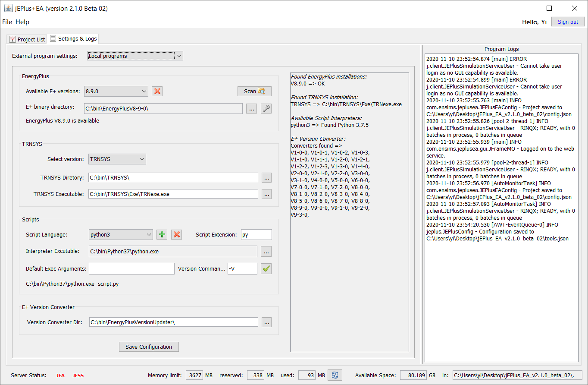
Task: Click the 'Hello, Yi' greeting text
Action: [535, 22]
